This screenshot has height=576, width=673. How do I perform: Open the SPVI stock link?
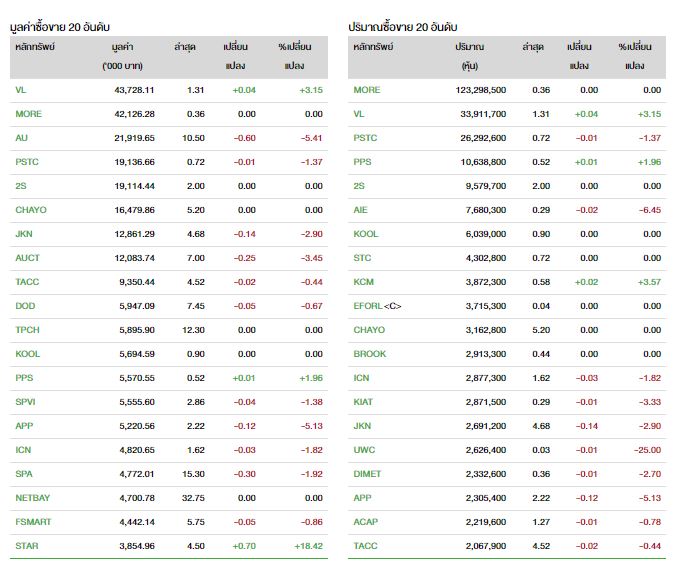point(25,402)
